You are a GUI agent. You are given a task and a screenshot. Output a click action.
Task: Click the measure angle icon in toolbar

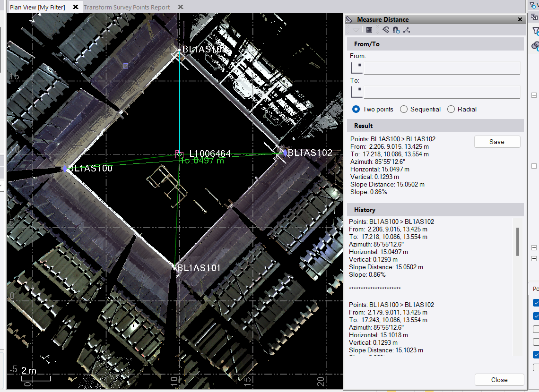tap(407, 30)
